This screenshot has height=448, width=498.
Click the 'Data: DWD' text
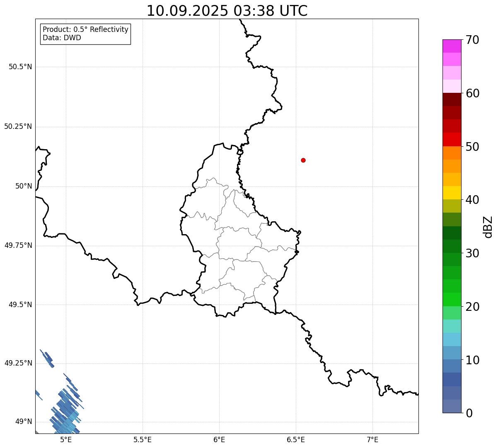(62, 38)
